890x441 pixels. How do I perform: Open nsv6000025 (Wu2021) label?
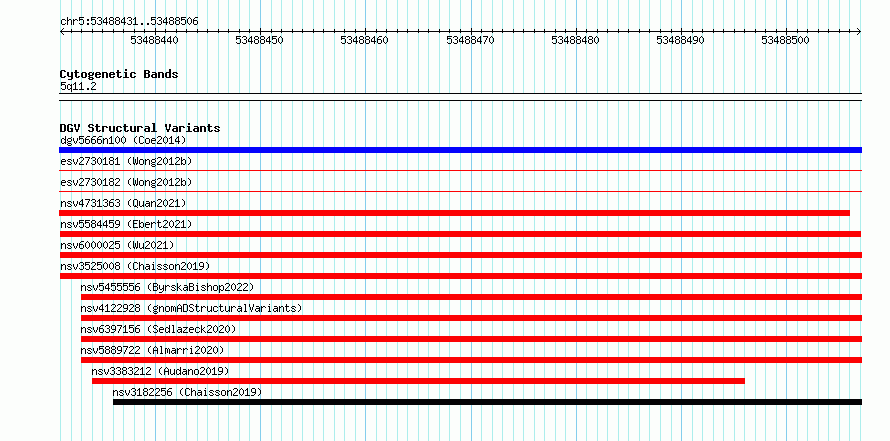click(117, 245)
